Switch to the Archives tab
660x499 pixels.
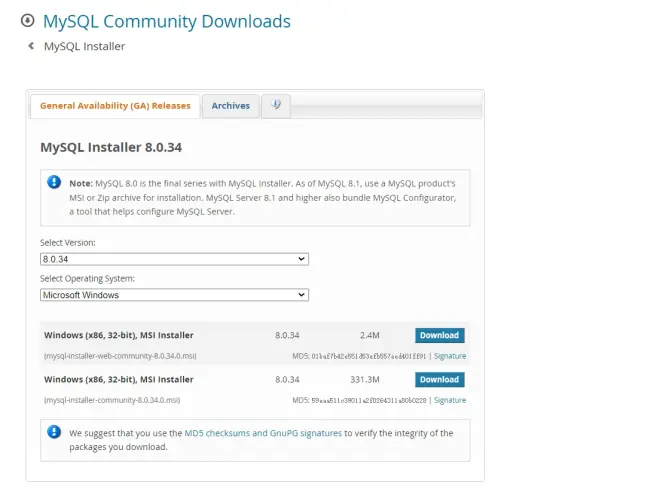(x=231, y=106)
